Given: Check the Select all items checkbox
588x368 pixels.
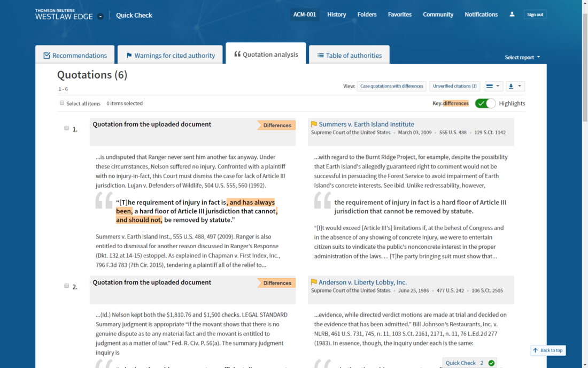Looking at the screenshot, I should click(x=62, y=103).
